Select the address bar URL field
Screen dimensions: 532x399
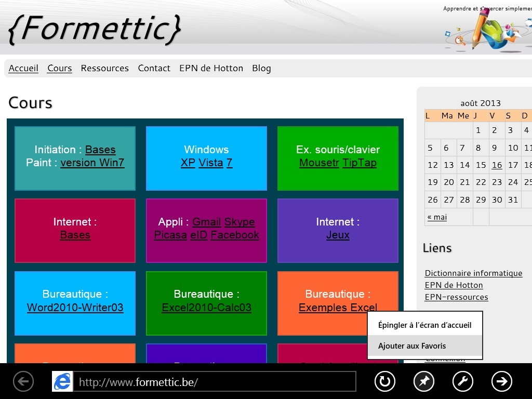[215, 382]
